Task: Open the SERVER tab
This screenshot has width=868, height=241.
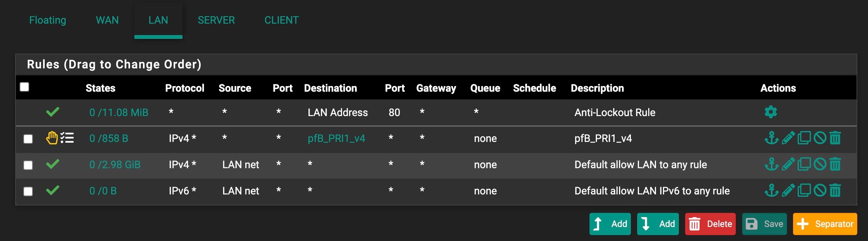Action: (216, 20)
